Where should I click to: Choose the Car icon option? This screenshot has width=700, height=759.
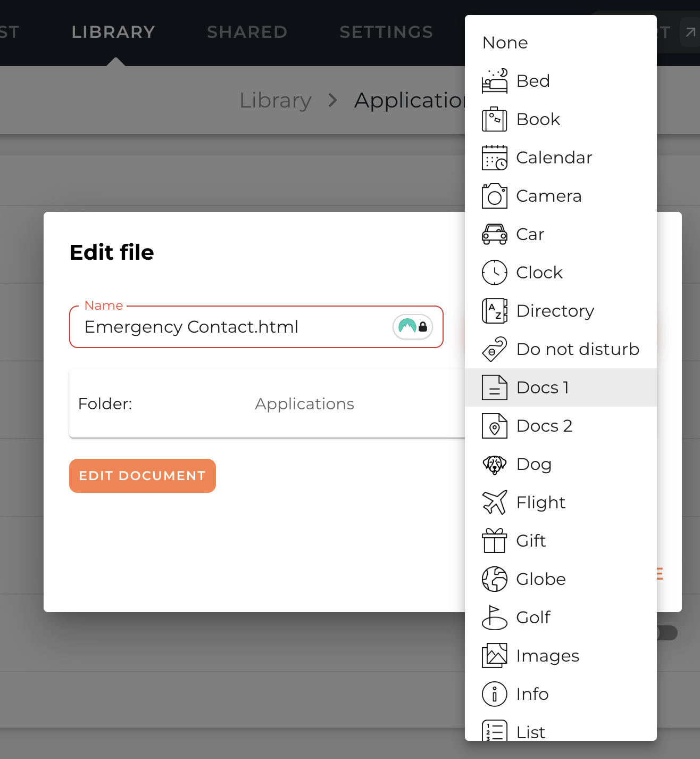(530, 234)
